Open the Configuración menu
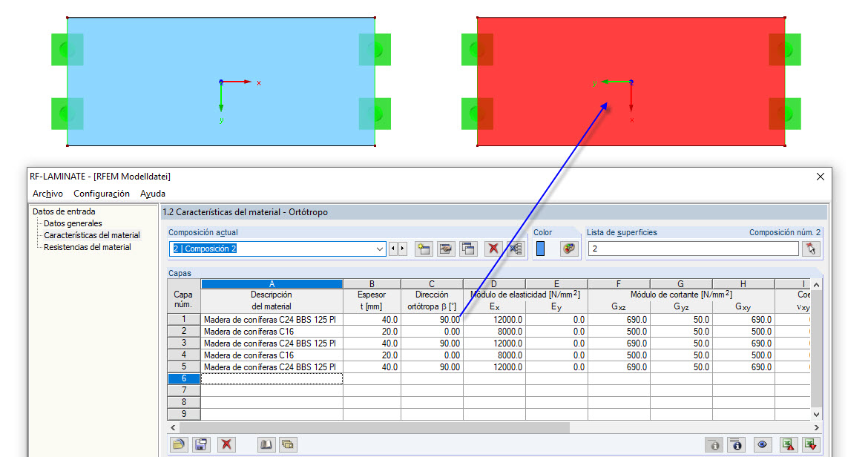The image size is (868, 457). [102, 194]
